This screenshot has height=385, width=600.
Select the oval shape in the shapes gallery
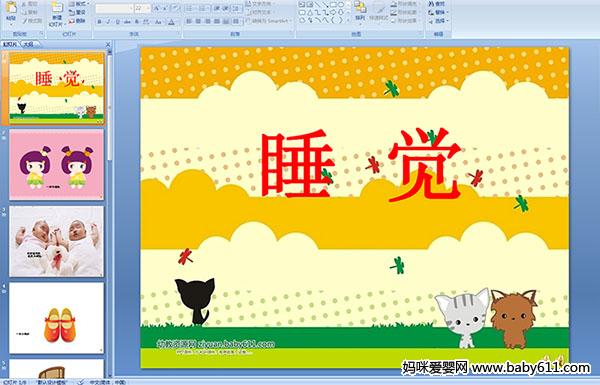pyautogui.click(x=341, y=5)
